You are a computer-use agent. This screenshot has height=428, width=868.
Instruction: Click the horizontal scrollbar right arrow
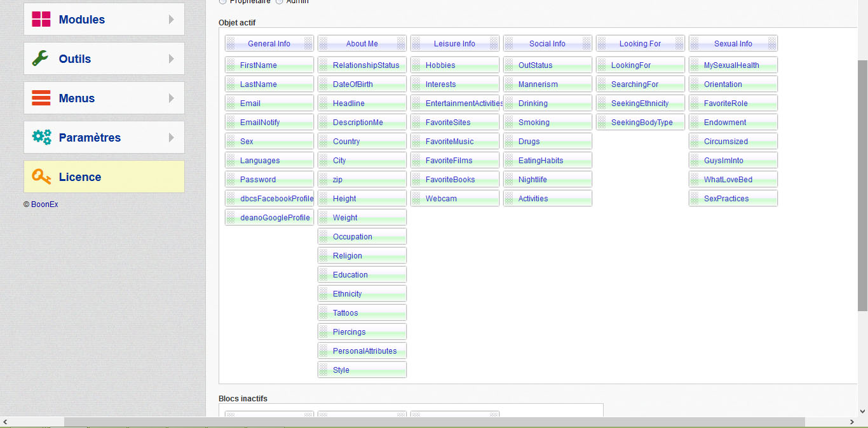[852, 422]
